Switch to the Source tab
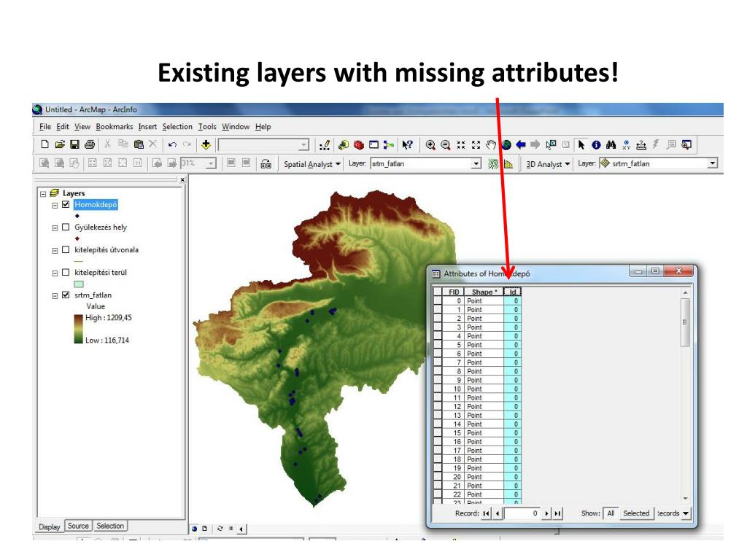 click(78, 526)
